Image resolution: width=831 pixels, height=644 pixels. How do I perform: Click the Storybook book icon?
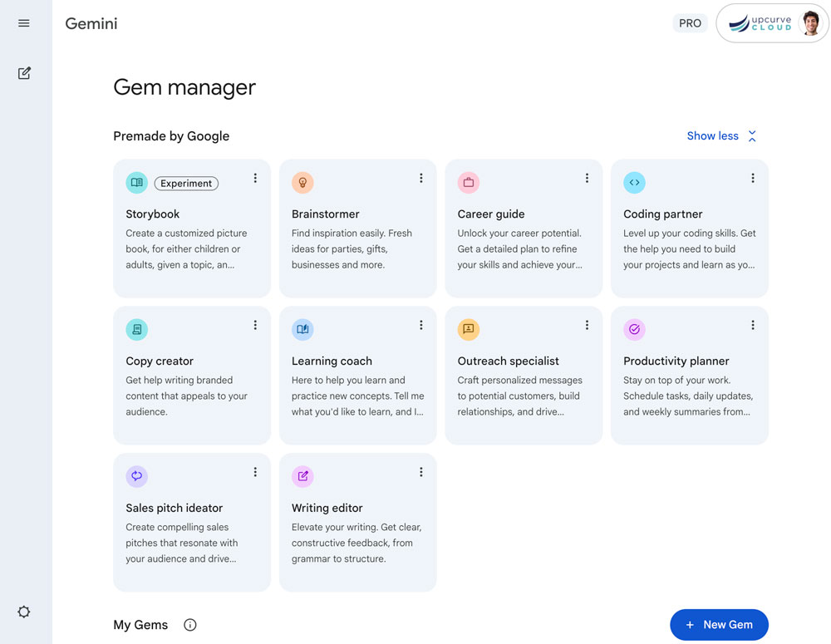click(136, 183)
